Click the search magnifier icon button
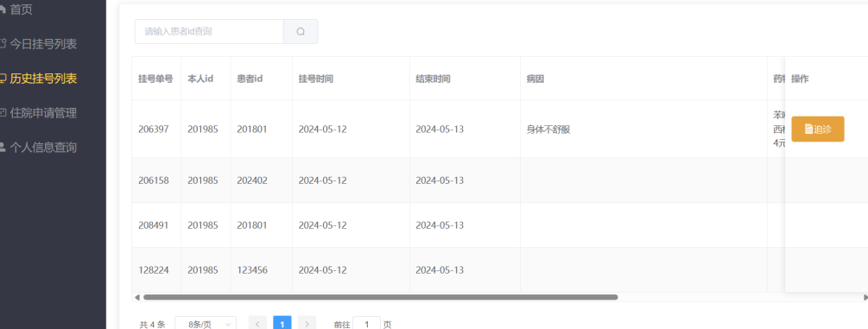The image size is (868, 329). click(301, 32)
